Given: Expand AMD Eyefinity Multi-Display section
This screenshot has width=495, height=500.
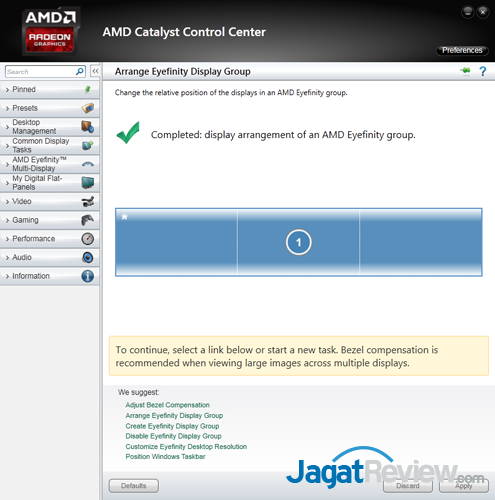Looking at the screenshot, I should tap(50, 164).
